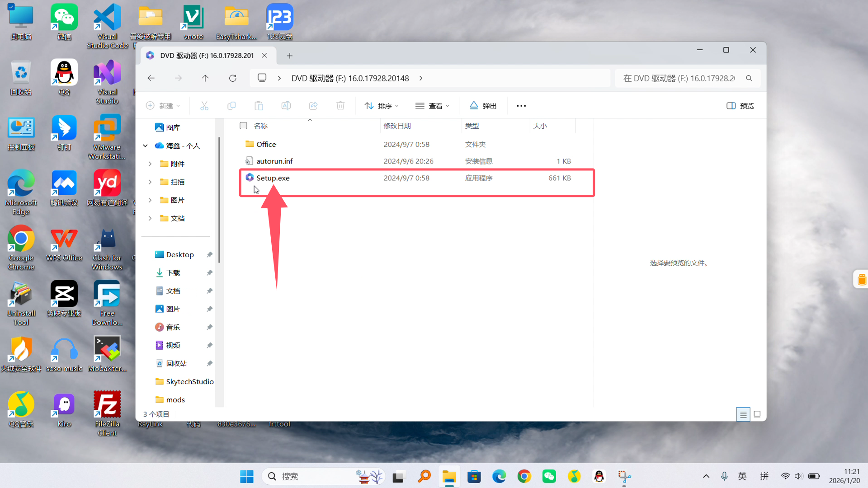
Task: Toggle the select-all checkbox in the header
Action: tap(243, 126)
